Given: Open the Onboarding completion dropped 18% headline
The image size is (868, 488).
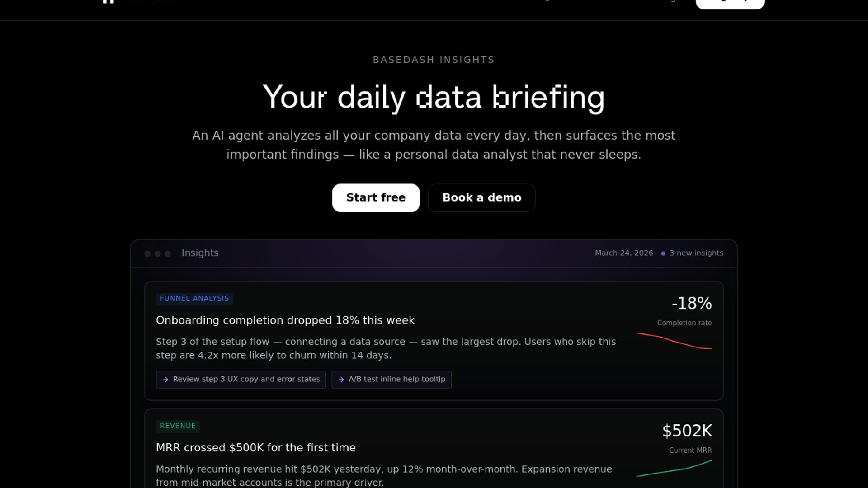Looking at the screenshot, I should click(x=285, y=320).
